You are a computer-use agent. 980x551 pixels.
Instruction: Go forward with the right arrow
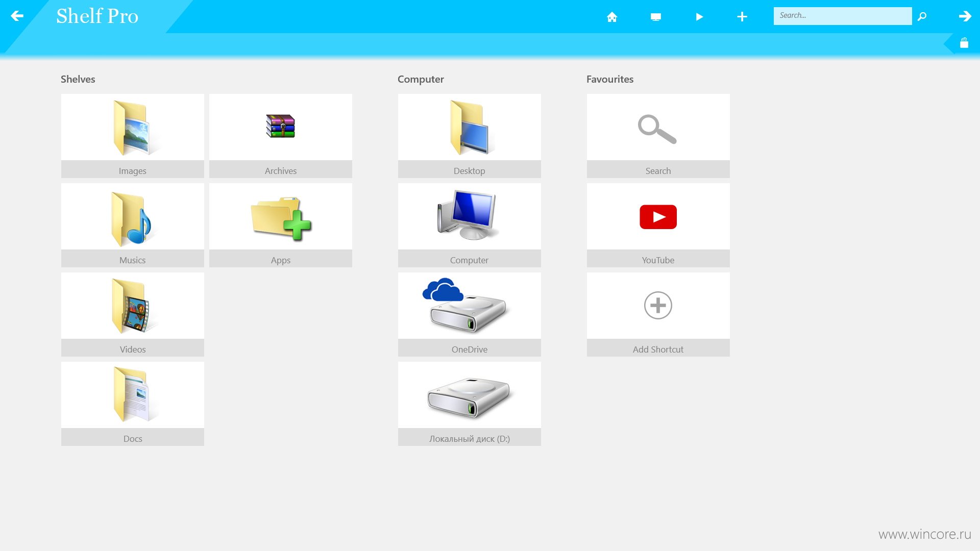point(965,16)
